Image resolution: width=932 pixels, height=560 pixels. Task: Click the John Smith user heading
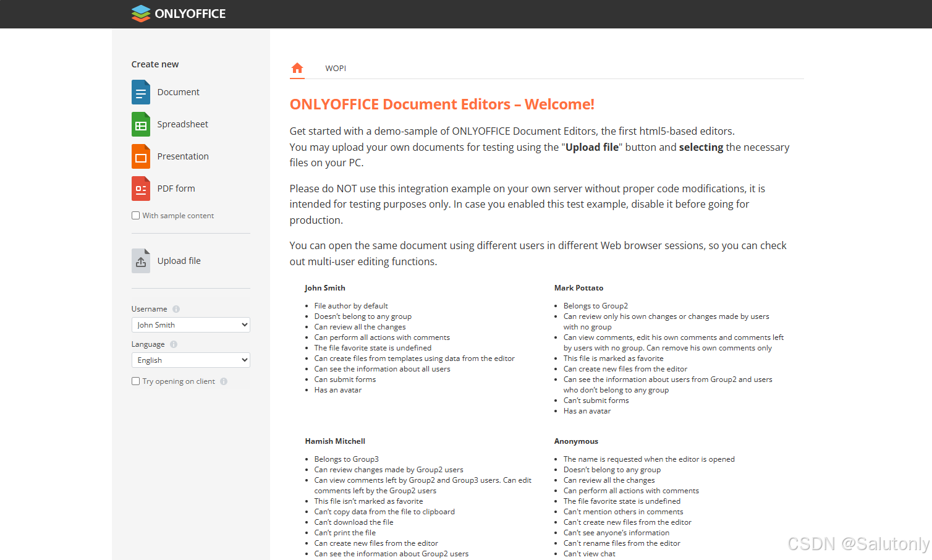[325, 288]
